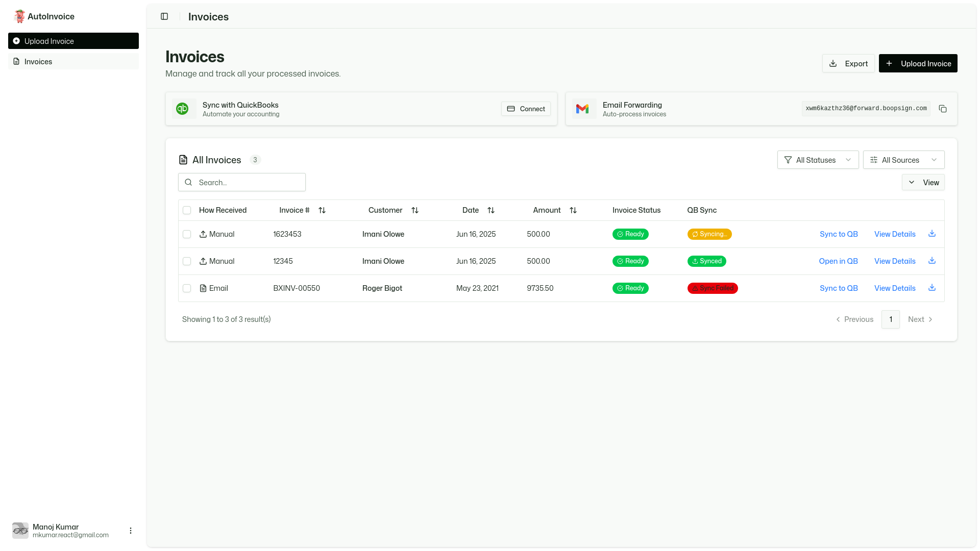Select Upload Invoice in the sidebar

[x=50, y=41]
